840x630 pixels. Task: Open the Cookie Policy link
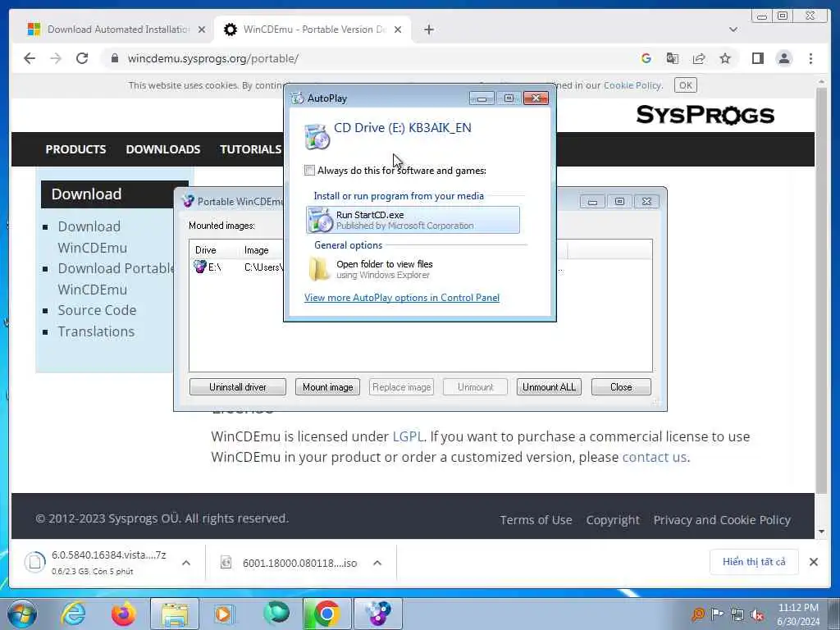click(x=632, y=85)
